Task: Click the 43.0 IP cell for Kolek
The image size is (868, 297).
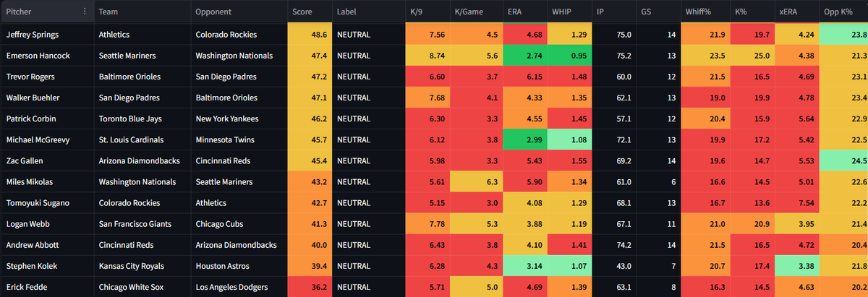Action: pos(613,266)
